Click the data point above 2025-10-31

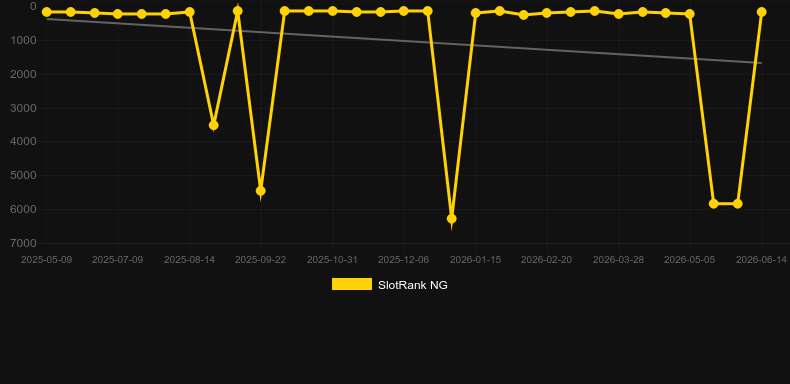point(333,11)
